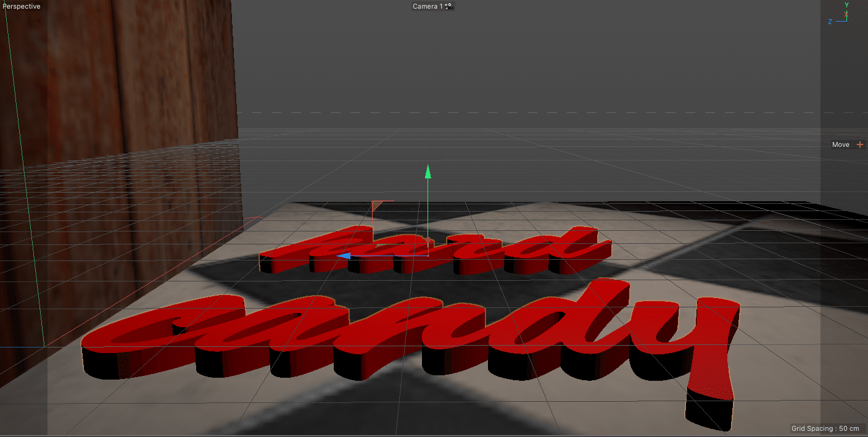The image size is (868, 437).
Task: Click the camera icon beside Camera 1
Action: pos(448,6)
